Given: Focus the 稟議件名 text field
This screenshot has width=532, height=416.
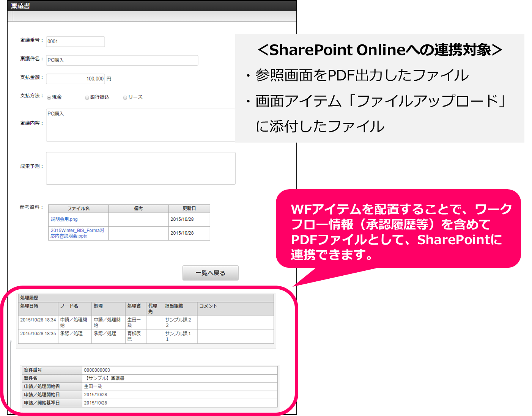Looking at the screenshot, I should [x=122, y=60].
